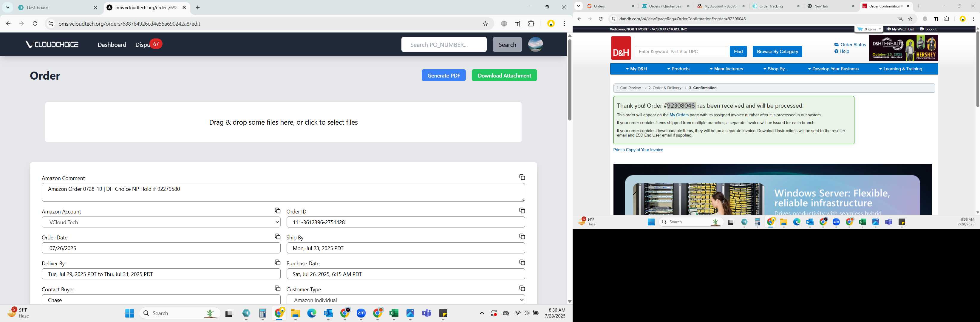Switch to the New Tab tab
The width and height of the screenshot is (980, 322).
831,6
